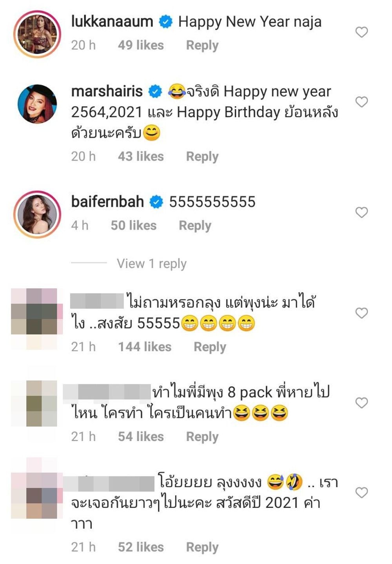
Task: View who gave 49 likes
Action: (141, 45)
